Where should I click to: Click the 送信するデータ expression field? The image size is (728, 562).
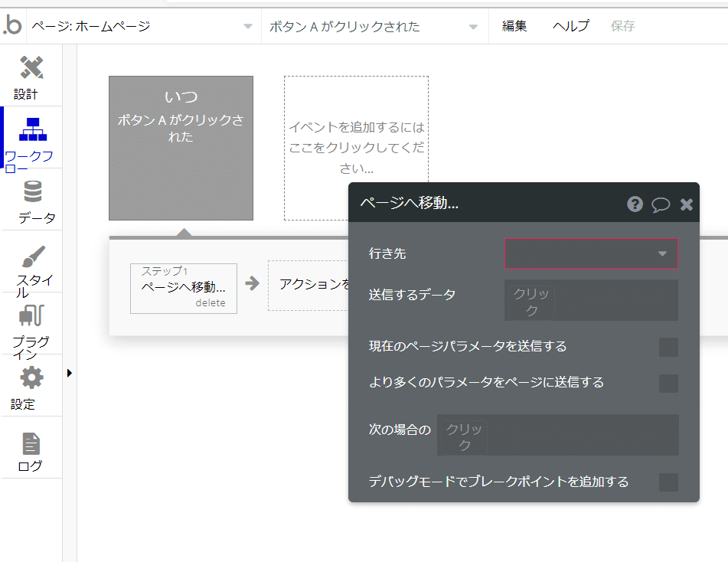(x=591, y=300)
